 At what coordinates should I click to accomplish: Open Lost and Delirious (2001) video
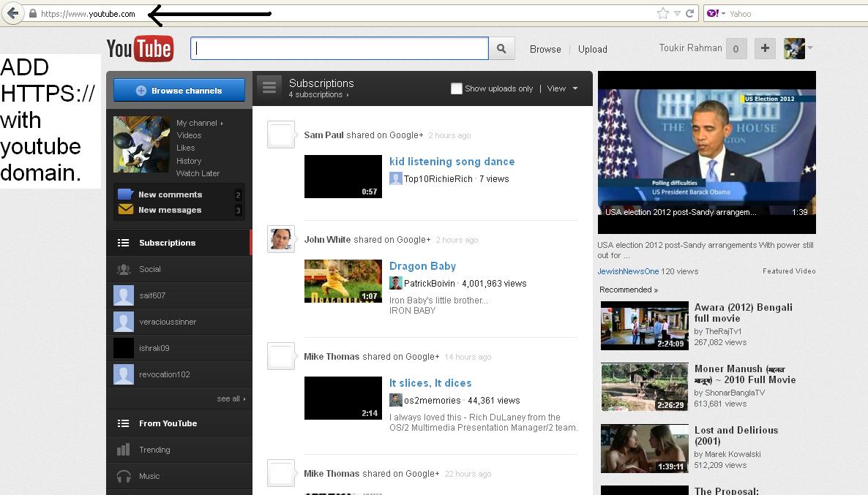(x=736, y=436)
